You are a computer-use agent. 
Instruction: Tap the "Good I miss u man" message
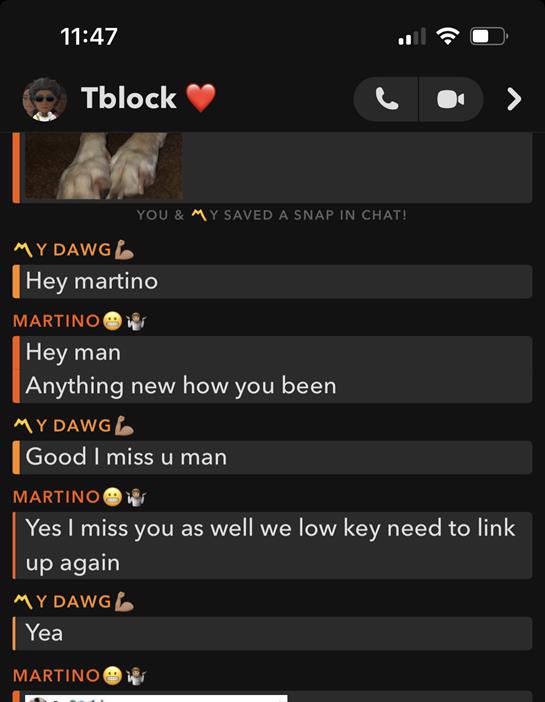click(272, 457)
